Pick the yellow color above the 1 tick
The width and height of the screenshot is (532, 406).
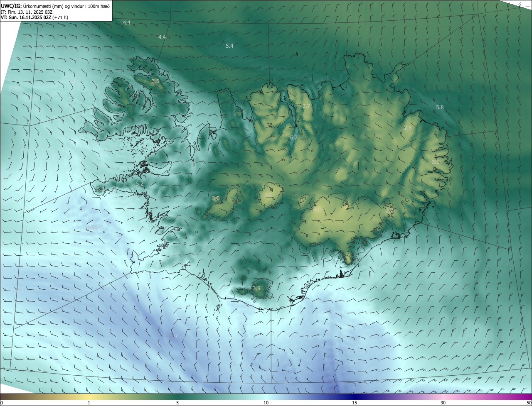[89, 396]
